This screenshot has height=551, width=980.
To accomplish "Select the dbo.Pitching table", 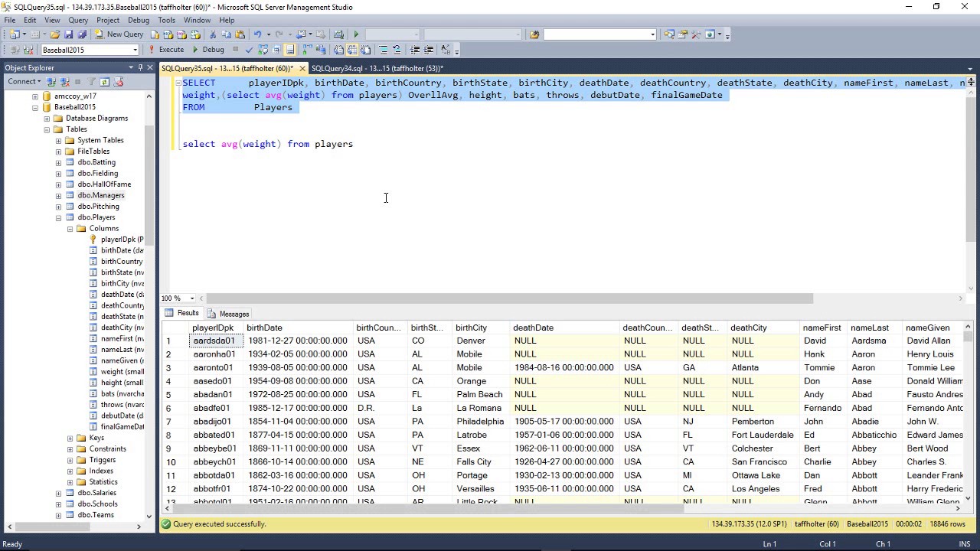I will click(98, 207).
